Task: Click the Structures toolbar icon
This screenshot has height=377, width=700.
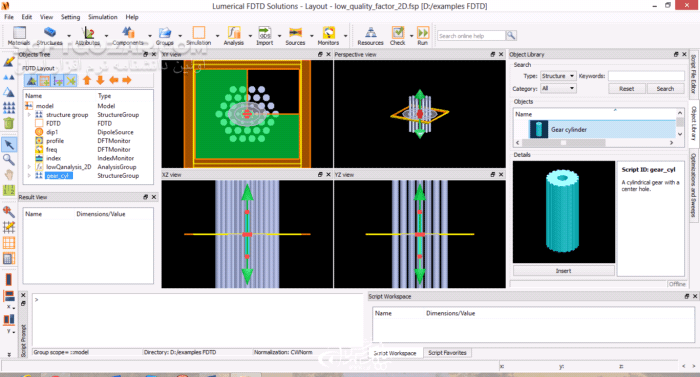Action: click(49, 33)
